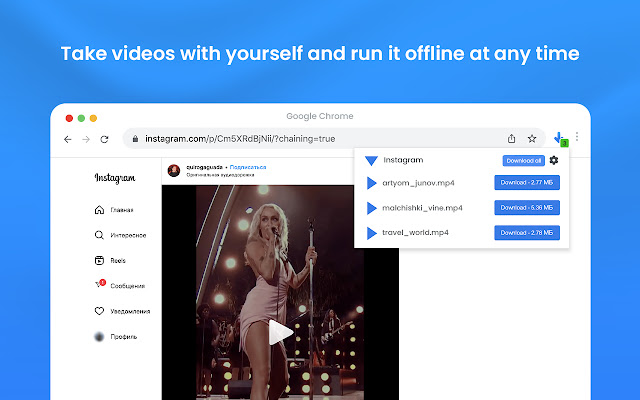Click the Instagram group title in popup

pos(403,160)
